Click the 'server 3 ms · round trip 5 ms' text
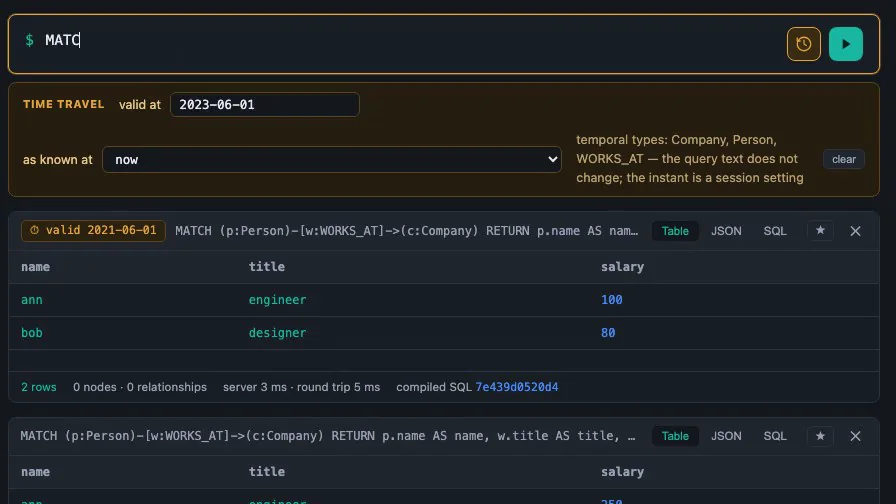896x504 pixels. (x=301, y=387)
